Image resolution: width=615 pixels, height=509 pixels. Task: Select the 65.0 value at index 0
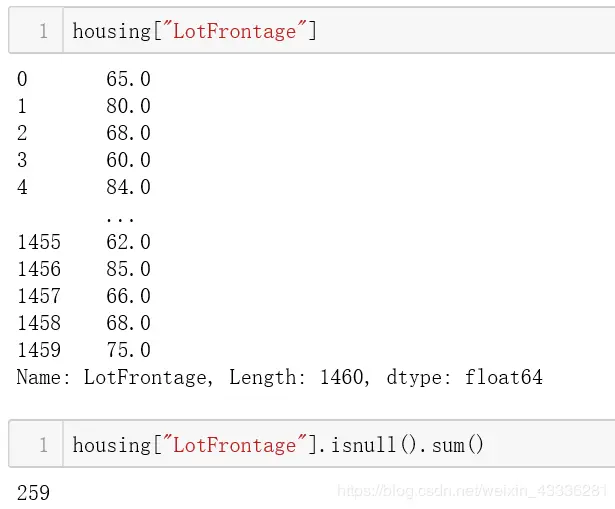128,79
